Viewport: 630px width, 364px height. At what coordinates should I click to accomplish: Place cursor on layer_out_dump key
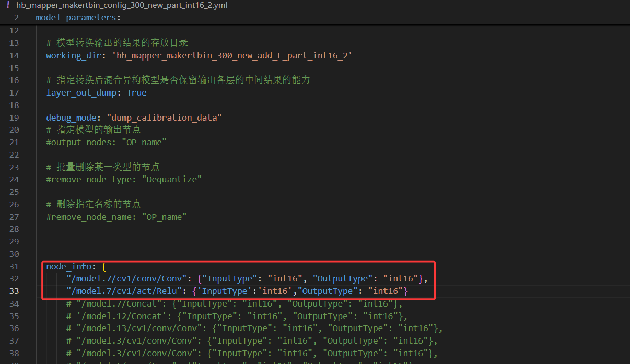(83, 93)
